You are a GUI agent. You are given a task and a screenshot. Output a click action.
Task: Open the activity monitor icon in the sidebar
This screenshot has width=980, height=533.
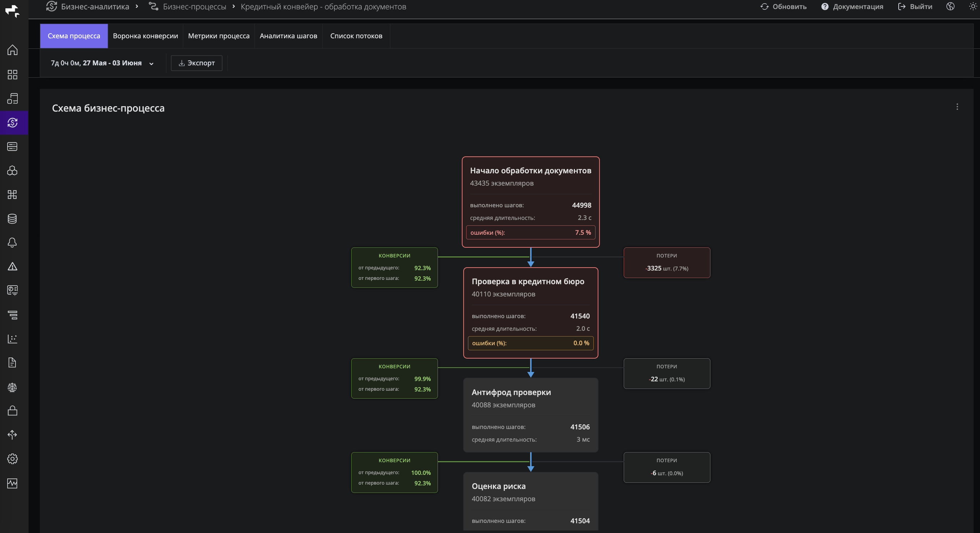[13, 483]
